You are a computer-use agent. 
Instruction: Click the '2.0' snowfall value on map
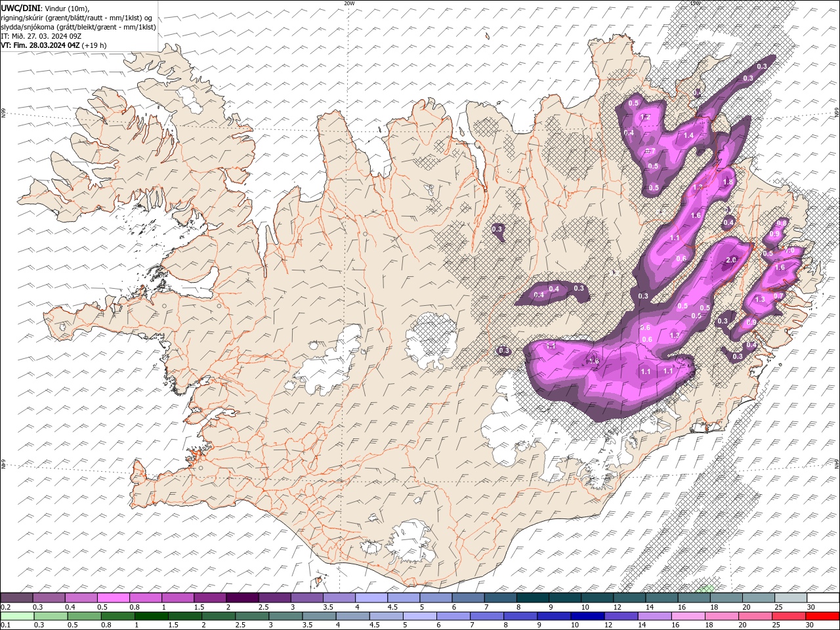(731, 261)
